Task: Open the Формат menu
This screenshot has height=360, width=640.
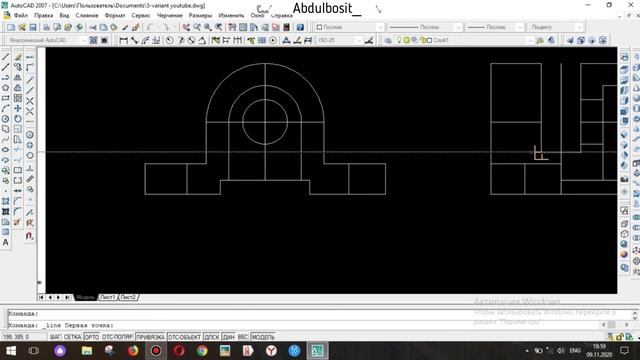Action: tap(115, 16)
